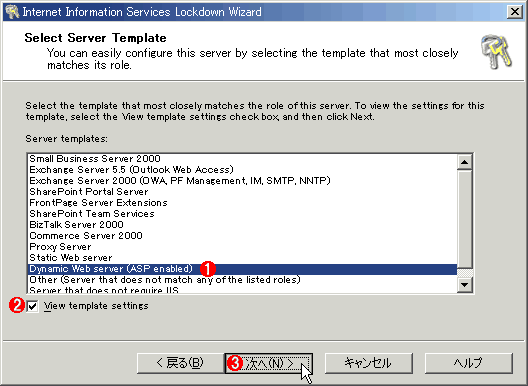Select Proxy Server template
Image resolution: width=528 pixels, height=386 pixels.
pos(242,247)
